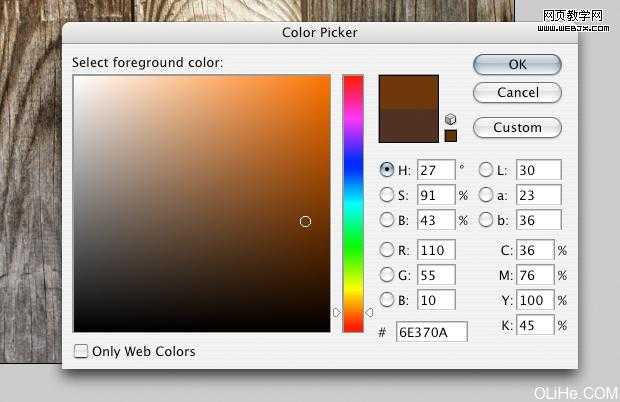Open the Custom colors dialog button

[517, 128]
